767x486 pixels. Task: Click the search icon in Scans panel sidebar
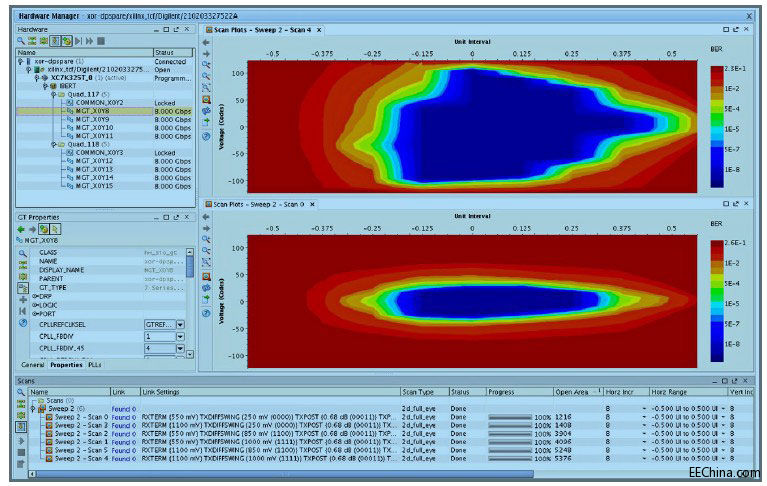pos(21,392)
